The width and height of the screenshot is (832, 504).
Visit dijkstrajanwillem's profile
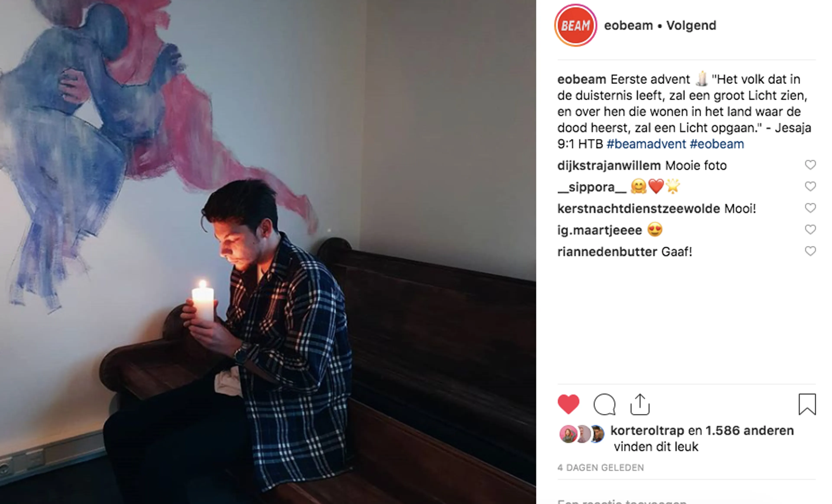609,166
